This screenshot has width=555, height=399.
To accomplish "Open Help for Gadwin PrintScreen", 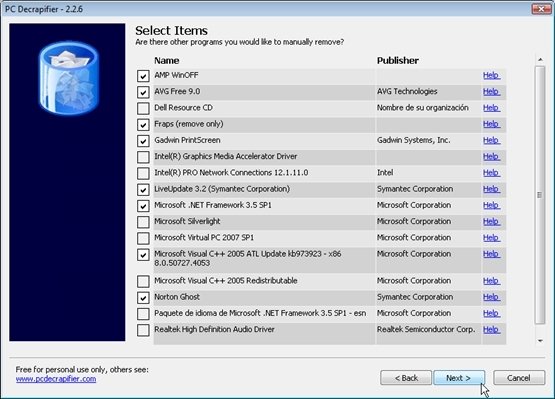I will 491,140.
